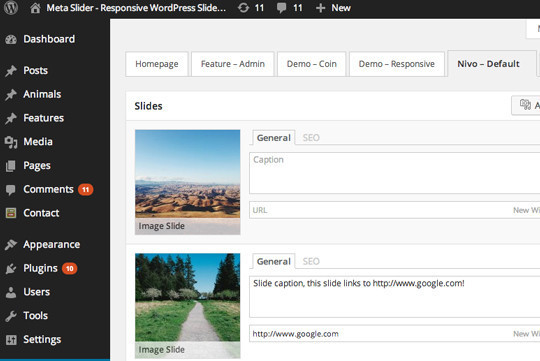Open the site home icon
Viewport: 540px width, 361px height.
(x=35, y=8)
